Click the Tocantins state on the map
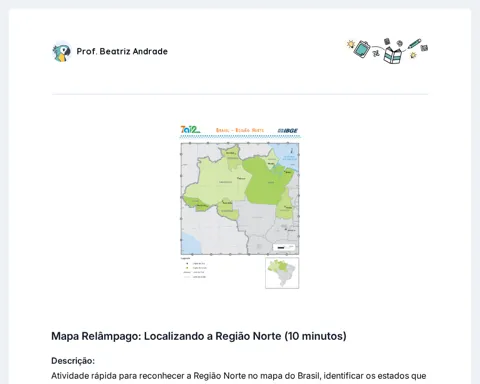 point(285,205)
